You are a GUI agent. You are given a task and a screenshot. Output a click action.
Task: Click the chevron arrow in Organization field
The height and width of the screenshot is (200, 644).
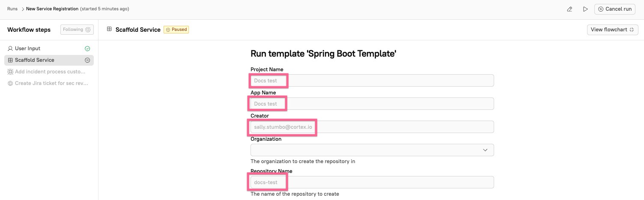pyautogui.click(x=485, y=150)
